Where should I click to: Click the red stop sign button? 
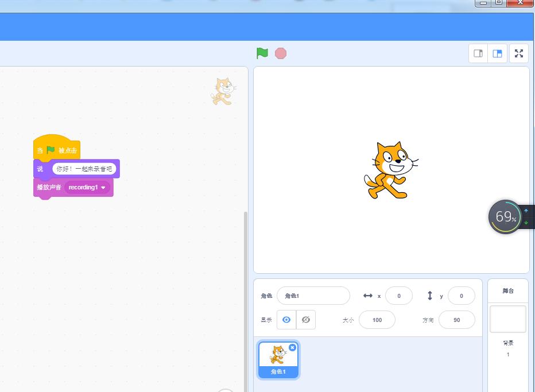click(x=281, y=53)
